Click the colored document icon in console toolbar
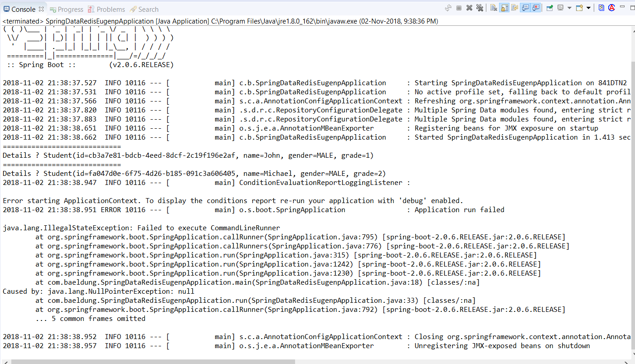Image resolution: width=635 pixels, height=364 pixels. pyautogui.click(x=601, y=8)
